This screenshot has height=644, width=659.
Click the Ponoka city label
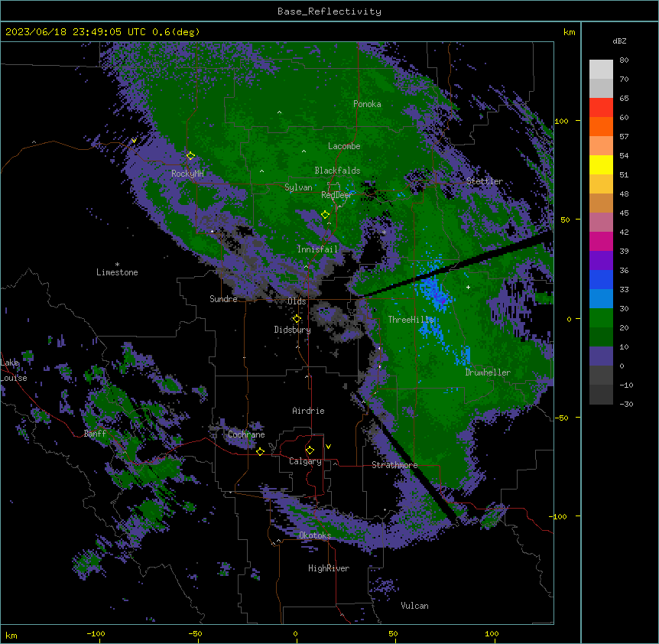tap(367, 104)
